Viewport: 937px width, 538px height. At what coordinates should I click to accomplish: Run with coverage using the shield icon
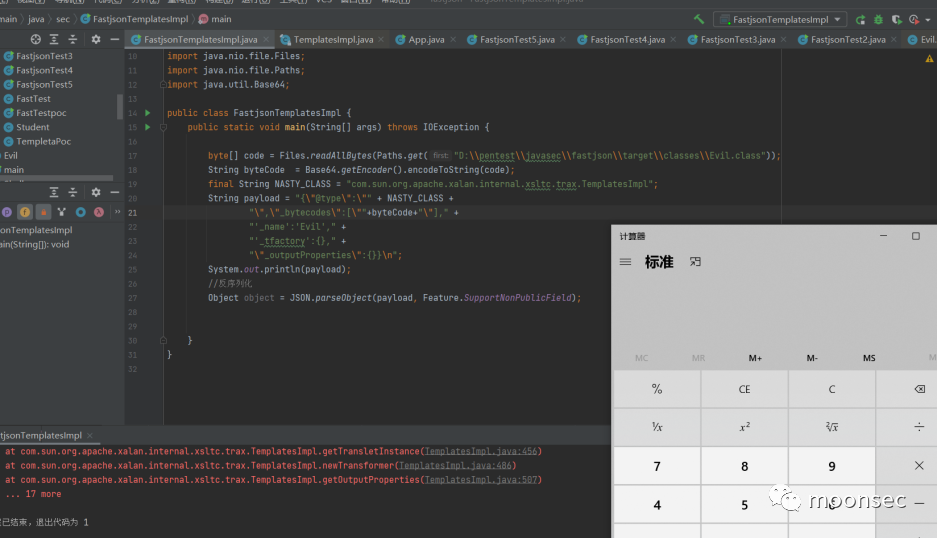point(896,20)
